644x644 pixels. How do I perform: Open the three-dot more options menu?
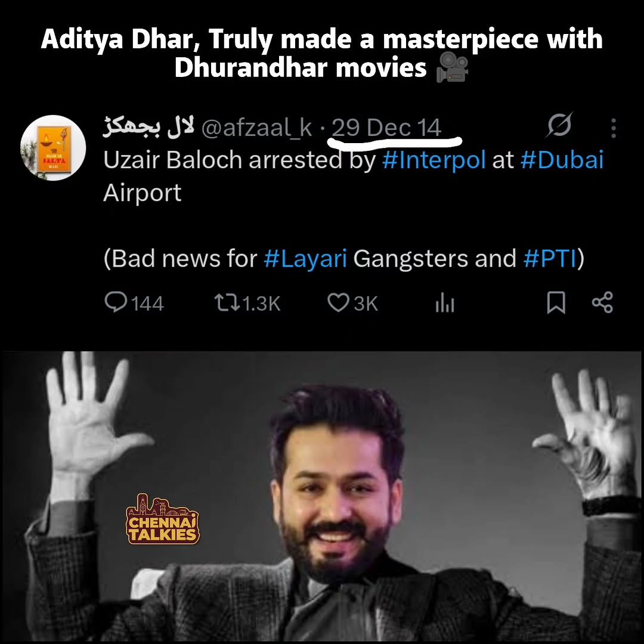[614, 128]
